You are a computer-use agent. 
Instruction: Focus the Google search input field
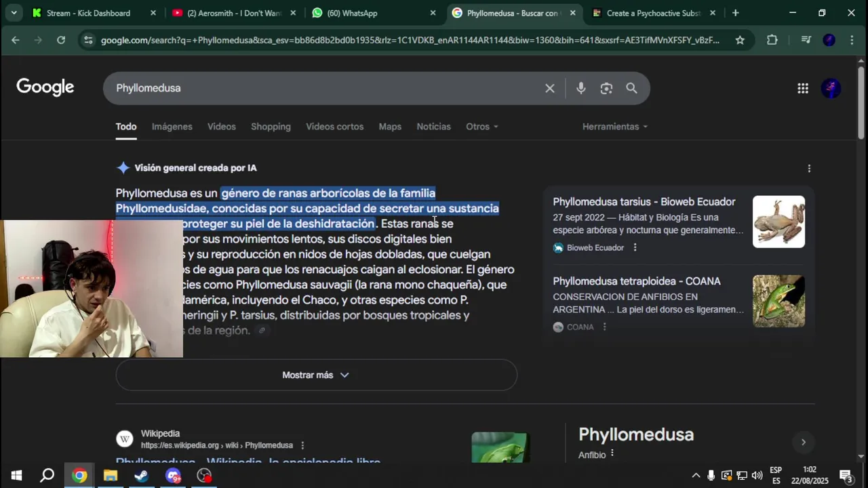tap(325, 88)
